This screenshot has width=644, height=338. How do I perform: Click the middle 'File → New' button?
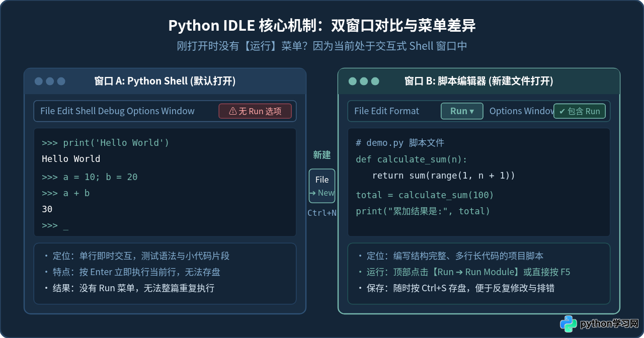point(322,186)
